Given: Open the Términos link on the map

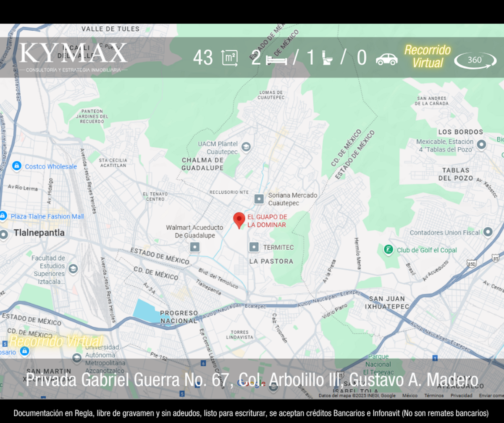Looking at the screenshot, I should click(434, 396).
